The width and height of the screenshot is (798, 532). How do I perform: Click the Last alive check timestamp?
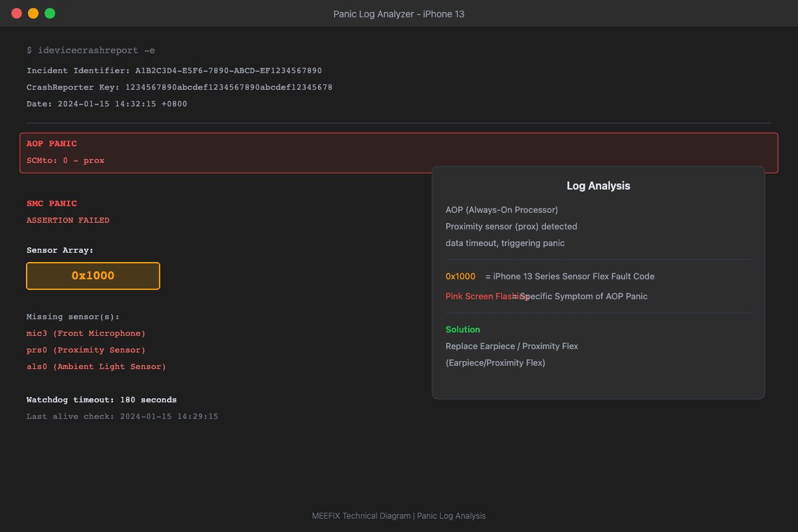tap(122, 416)
